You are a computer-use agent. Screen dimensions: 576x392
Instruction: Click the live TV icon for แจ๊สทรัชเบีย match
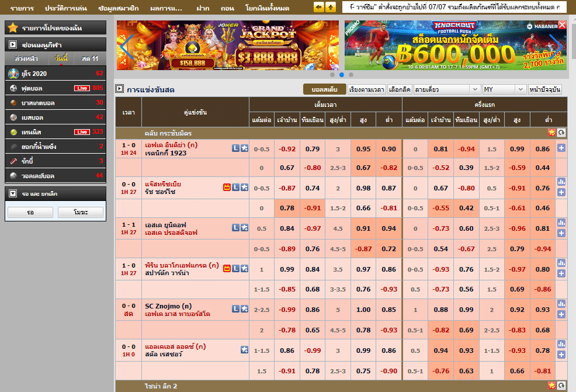[227, 188]
